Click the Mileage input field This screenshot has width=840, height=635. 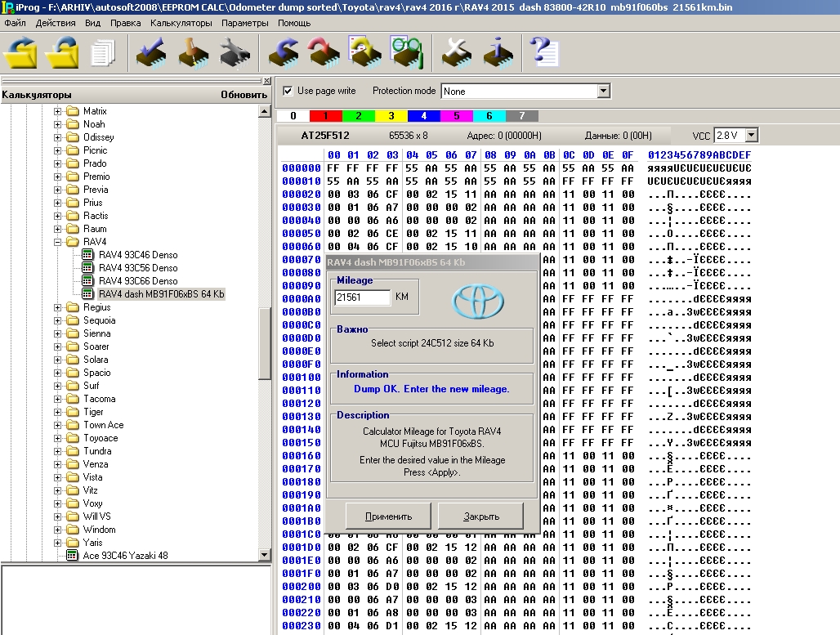pyautogui.click(x=363, y=297)
